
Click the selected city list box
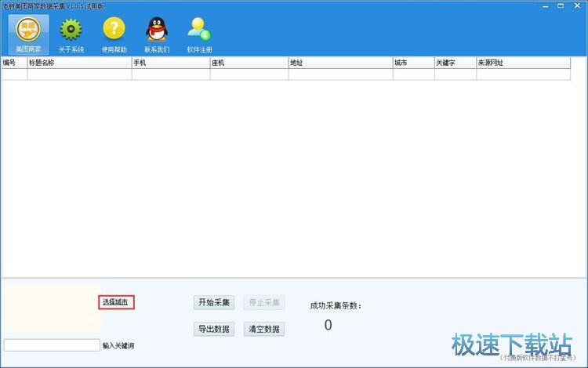click(52, 308)
